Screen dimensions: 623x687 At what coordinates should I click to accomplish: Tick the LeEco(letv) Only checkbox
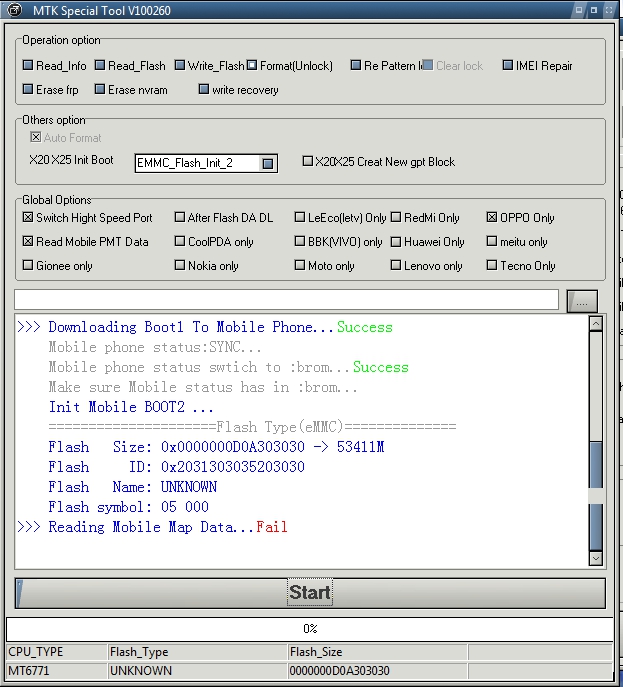coord(300,217)
